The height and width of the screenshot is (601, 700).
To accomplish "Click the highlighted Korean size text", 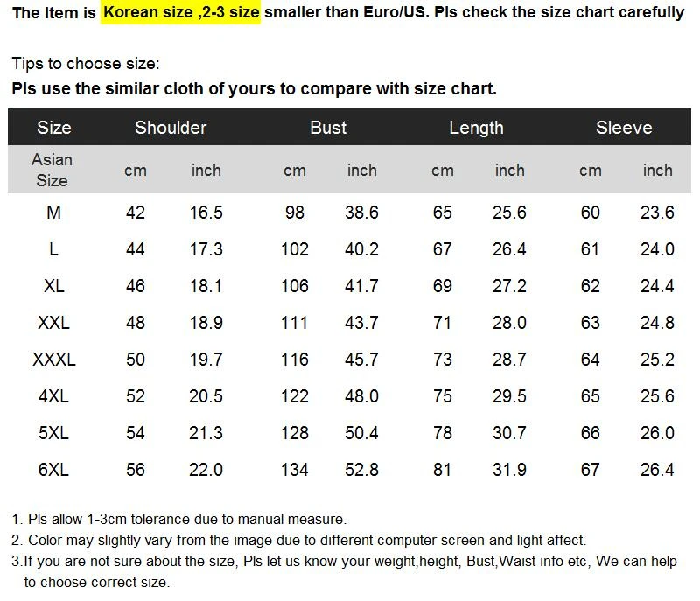I will pyautogui.click(x=181, y=13).
